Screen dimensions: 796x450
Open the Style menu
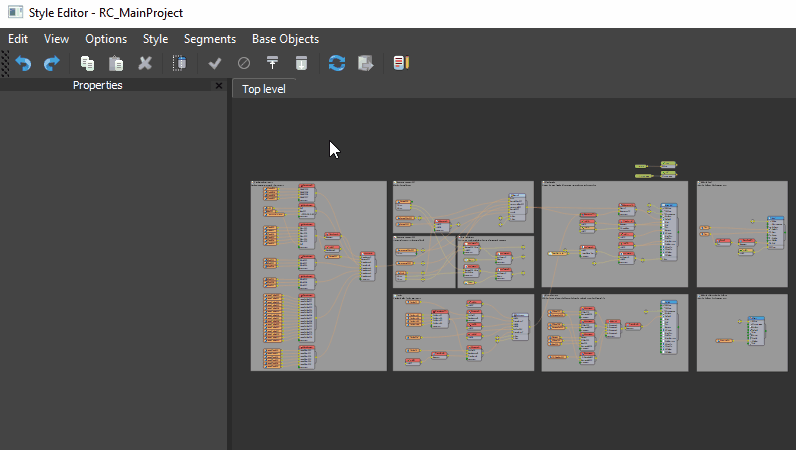[155, 39]
